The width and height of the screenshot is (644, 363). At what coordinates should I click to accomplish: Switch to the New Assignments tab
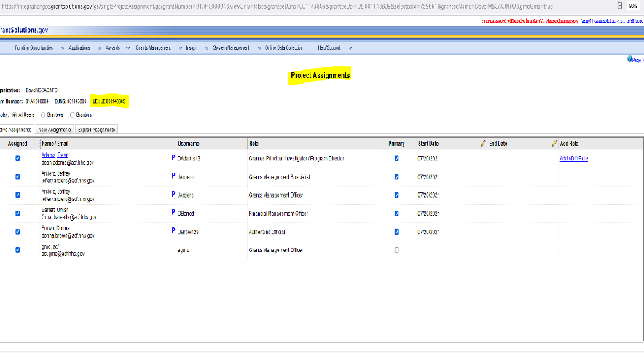click(x=54, y=129)
